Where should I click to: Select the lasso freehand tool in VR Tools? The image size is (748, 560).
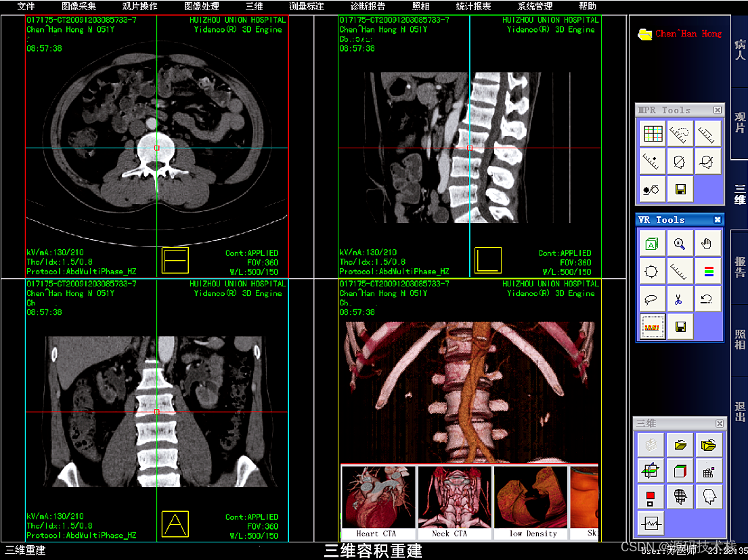click(652, 299)
